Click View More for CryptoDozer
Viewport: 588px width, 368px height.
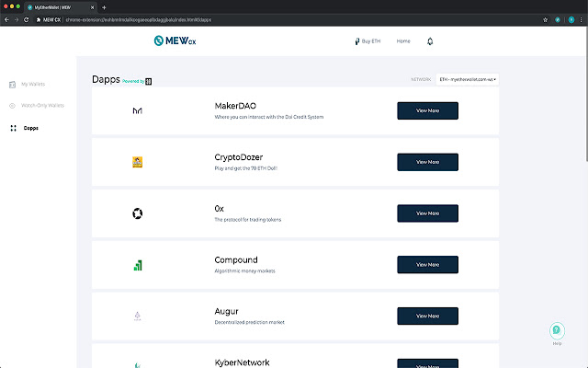click(x=427, y=162)
